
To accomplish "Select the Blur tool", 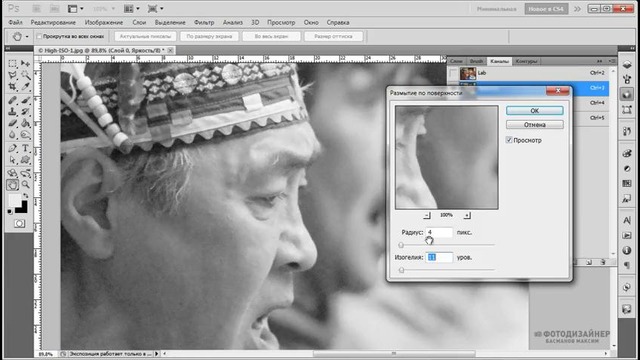I will (13, 134).
